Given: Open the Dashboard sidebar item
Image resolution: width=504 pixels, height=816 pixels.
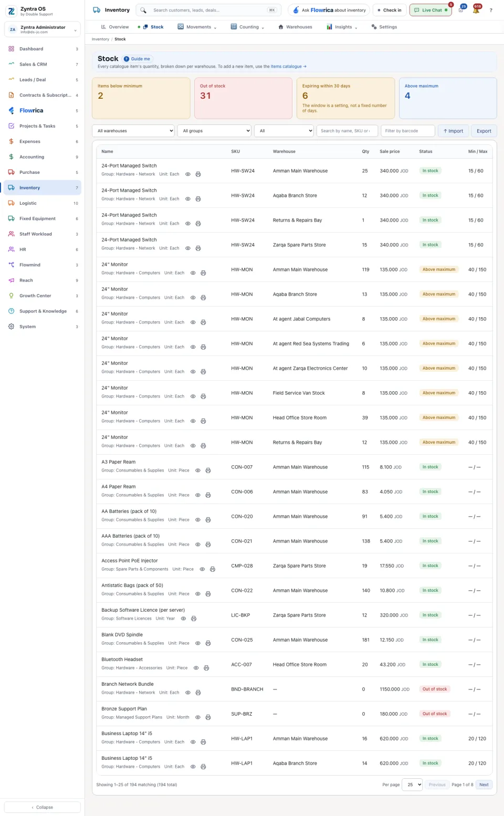Looking at the screenshot, I should (43, 49).
